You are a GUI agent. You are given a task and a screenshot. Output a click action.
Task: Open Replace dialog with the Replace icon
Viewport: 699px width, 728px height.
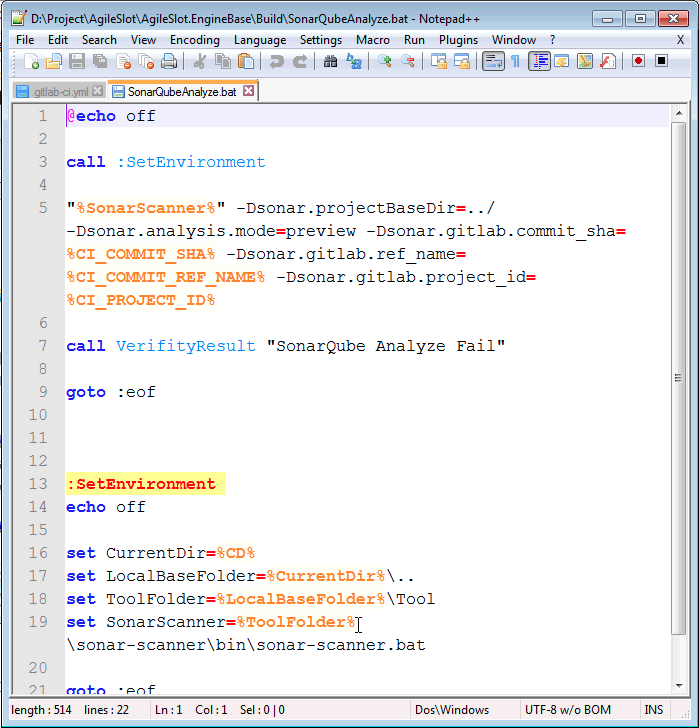point(354,61)
